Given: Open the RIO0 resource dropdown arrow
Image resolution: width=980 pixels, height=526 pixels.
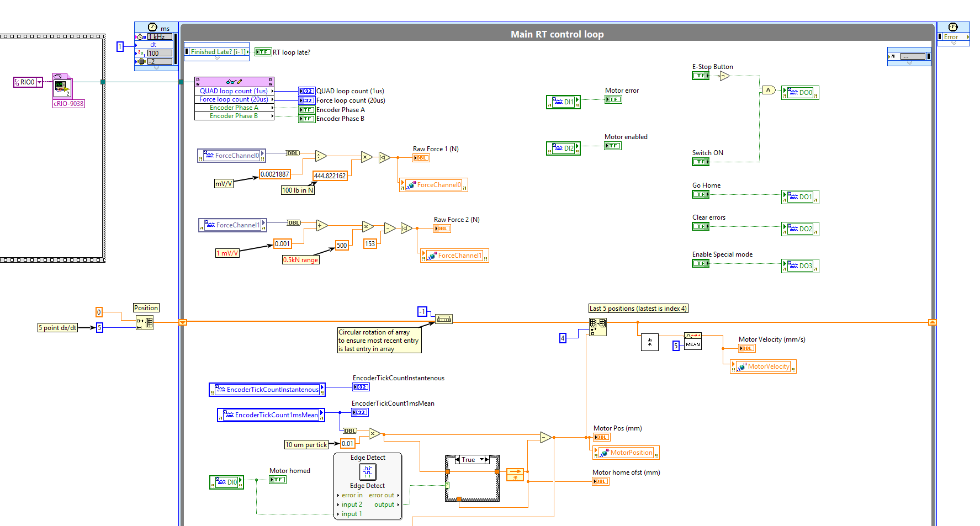Looking at the screenshot, I should pyautogui.click(x=39, y=82).
